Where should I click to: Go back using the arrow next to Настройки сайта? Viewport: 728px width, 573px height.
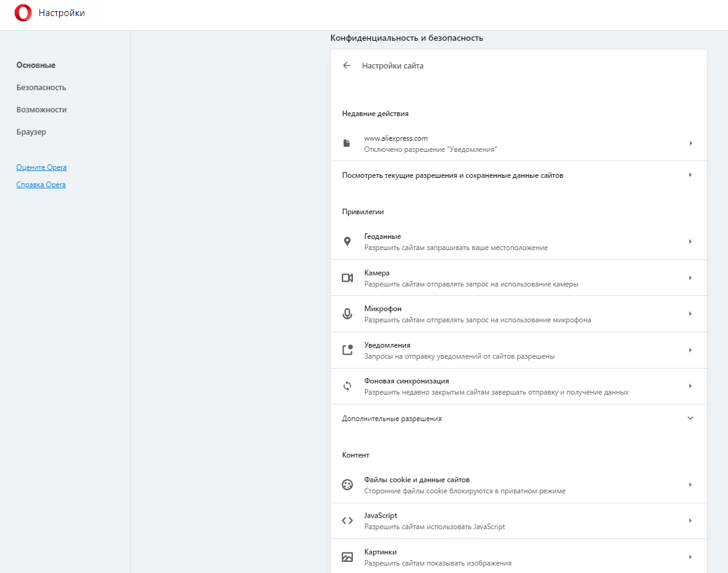347,65
